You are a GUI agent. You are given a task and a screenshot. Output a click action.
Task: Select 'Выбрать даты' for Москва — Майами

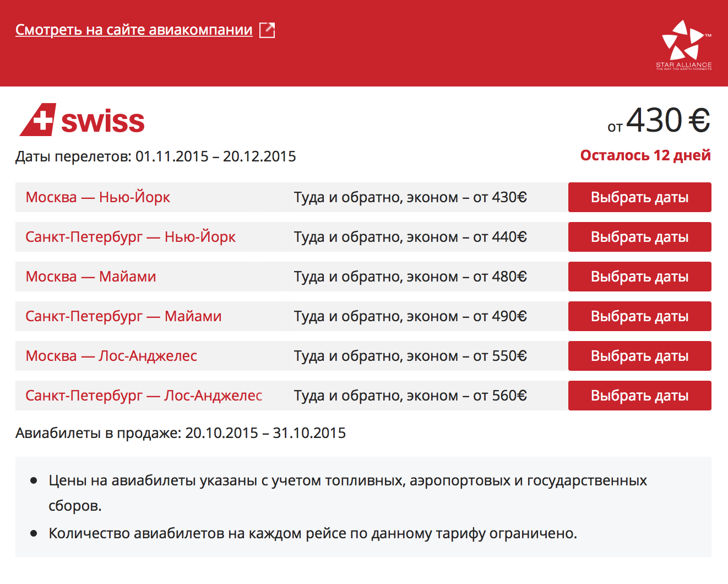coord(640,277)
